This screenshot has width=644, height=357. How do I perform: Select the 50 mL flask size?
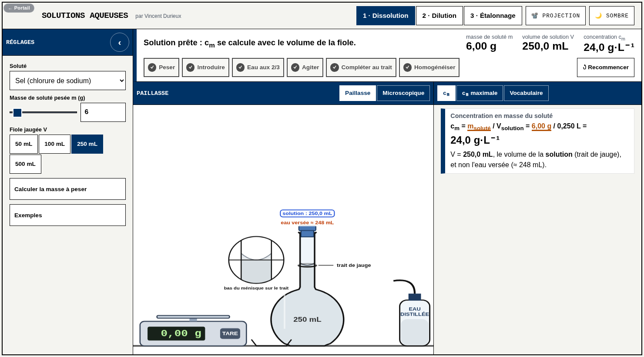23,144
